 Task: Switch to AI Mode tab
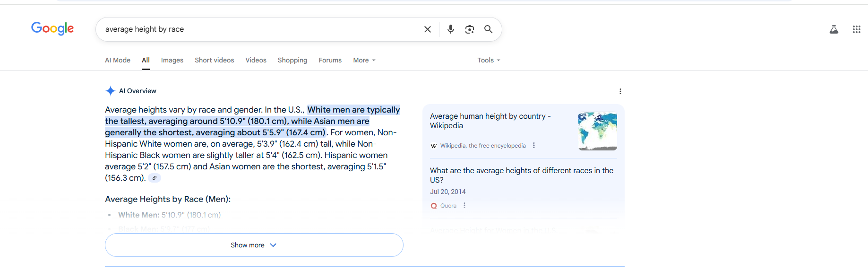click(x=118, y=60)
